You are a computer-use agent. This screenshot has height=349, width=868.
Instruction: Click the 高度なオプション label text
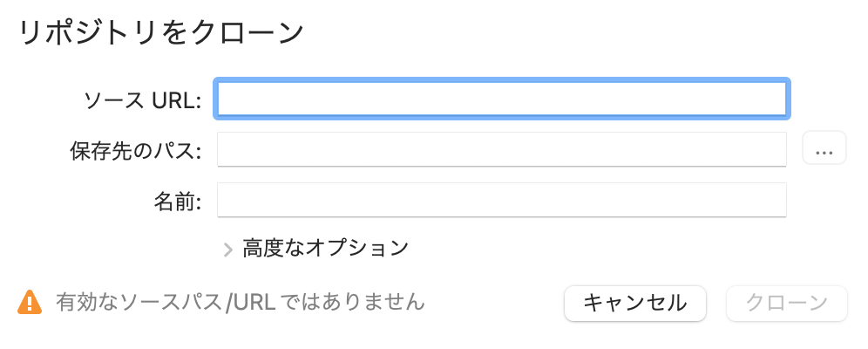tap(326, 248)
